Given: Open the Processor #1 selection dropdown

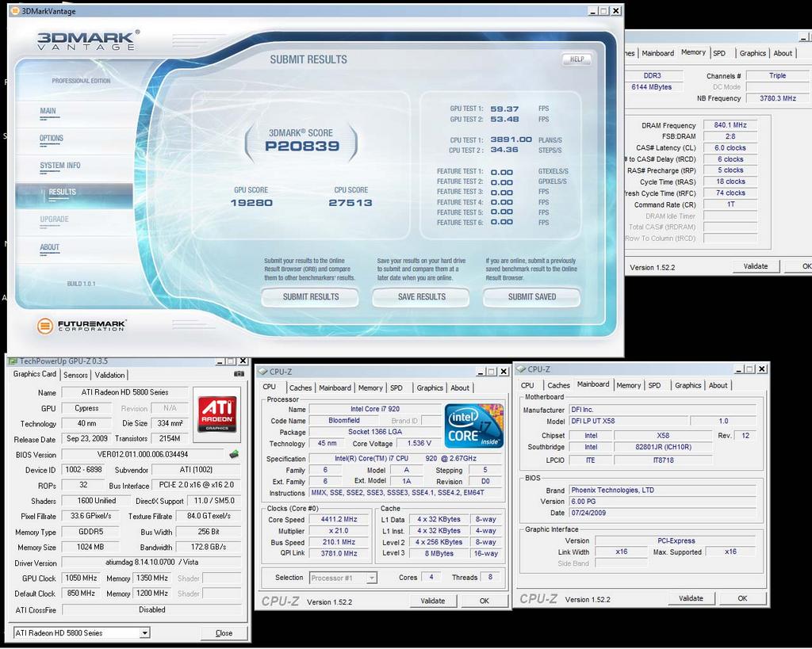Looking at the screenshot, I should 372,578.
